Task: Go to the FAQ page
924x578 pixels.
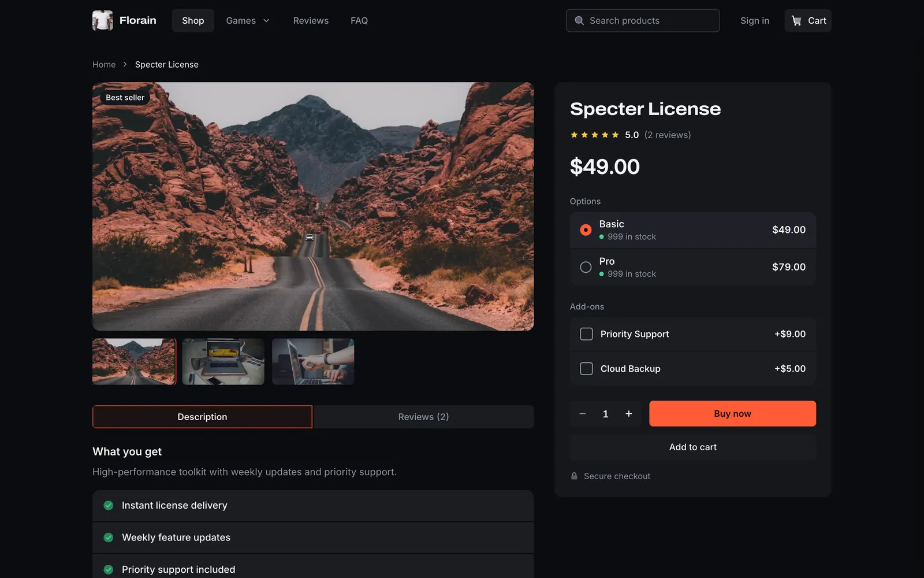Action: [x=359, y=21]
